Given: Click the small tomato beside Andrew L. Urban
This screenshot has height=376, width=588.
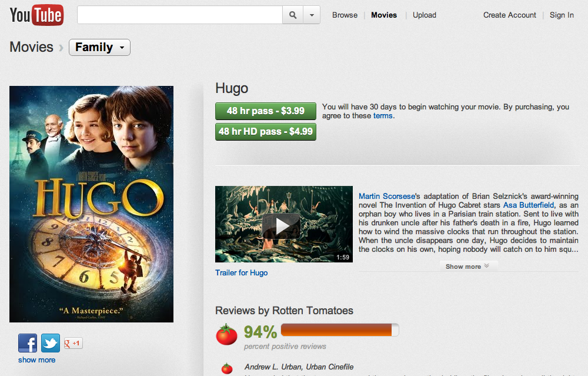Looking at the screenshot, I should pos(227,368).
